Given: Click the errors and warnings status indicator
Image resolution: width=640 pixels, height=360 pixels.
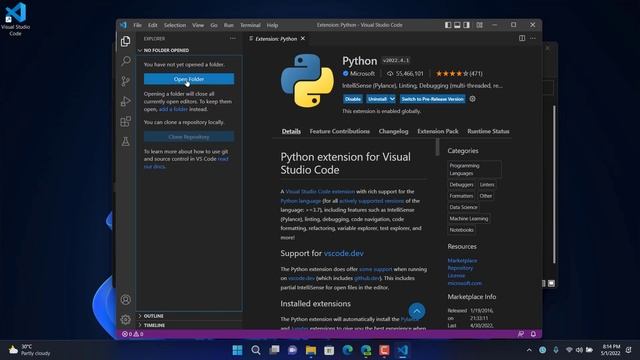Looking at the screenshot, I should [x=133, y=334].
